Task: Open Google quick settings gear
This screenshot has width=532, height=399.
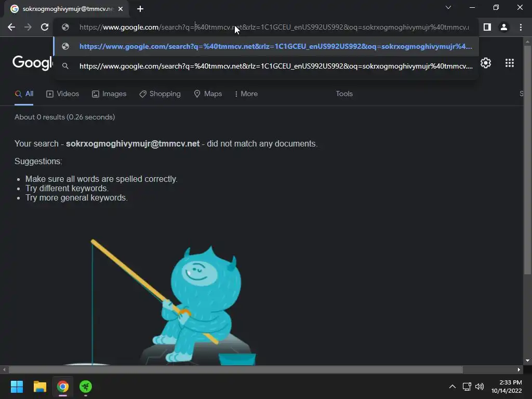Action: tap(486, 63)
